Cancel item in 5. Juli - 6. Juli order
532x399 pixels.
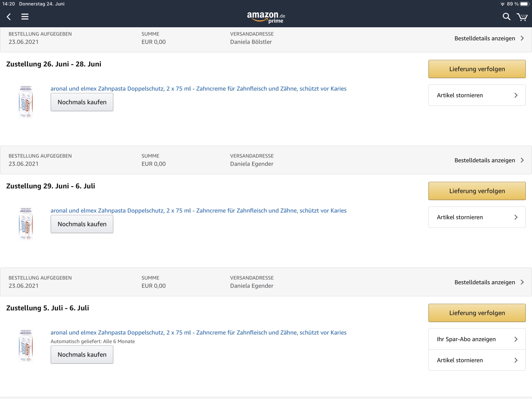coord(477,360)
